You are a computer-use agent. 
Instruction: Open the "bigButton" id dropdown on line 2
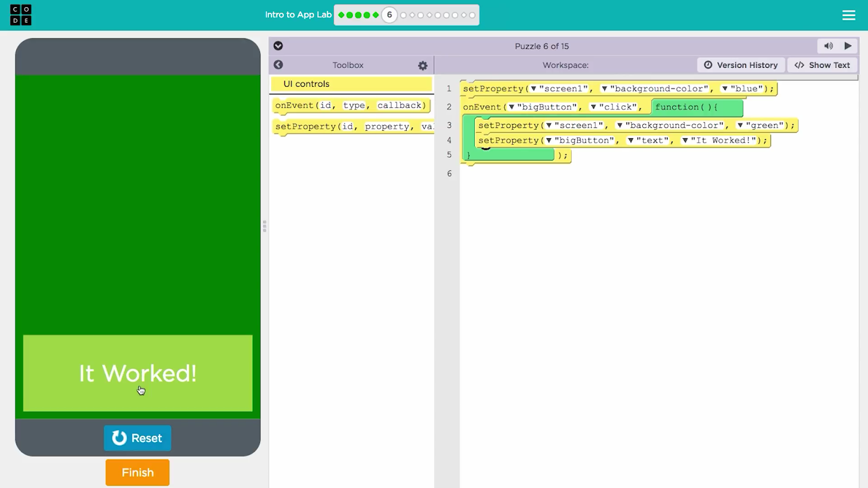[x=512, y=107]
